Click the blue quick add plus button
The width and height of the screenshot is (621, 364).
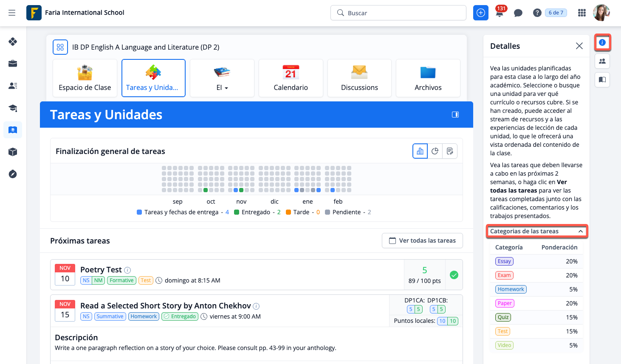(481, 13)
